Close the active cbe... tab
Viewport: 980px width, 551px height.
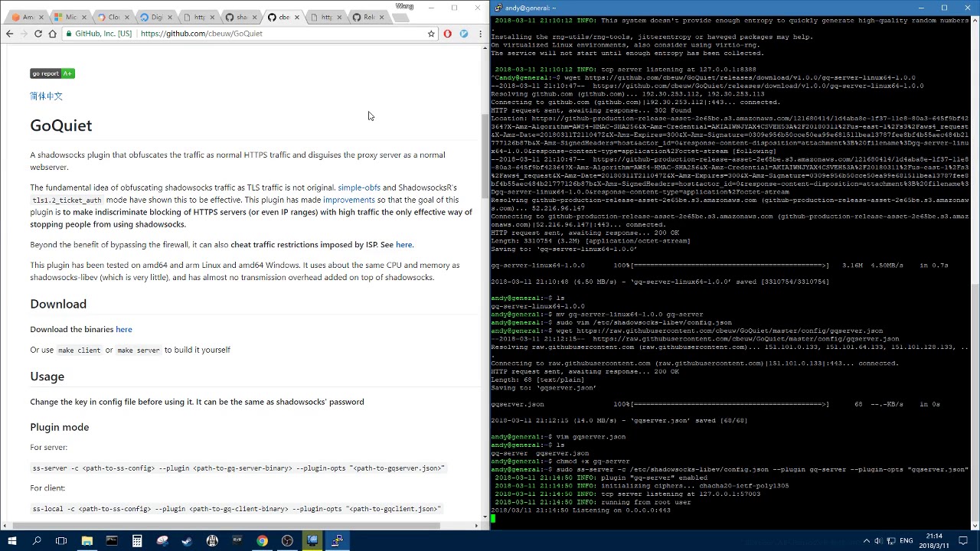[297, 17]
